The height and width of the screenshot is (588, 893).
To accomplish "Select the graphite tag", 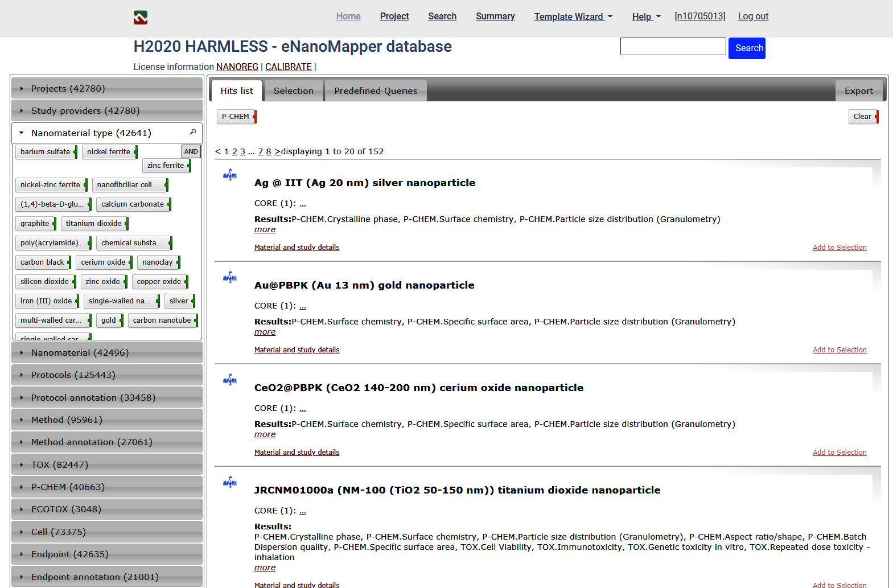I will click(x=36, y=224).
